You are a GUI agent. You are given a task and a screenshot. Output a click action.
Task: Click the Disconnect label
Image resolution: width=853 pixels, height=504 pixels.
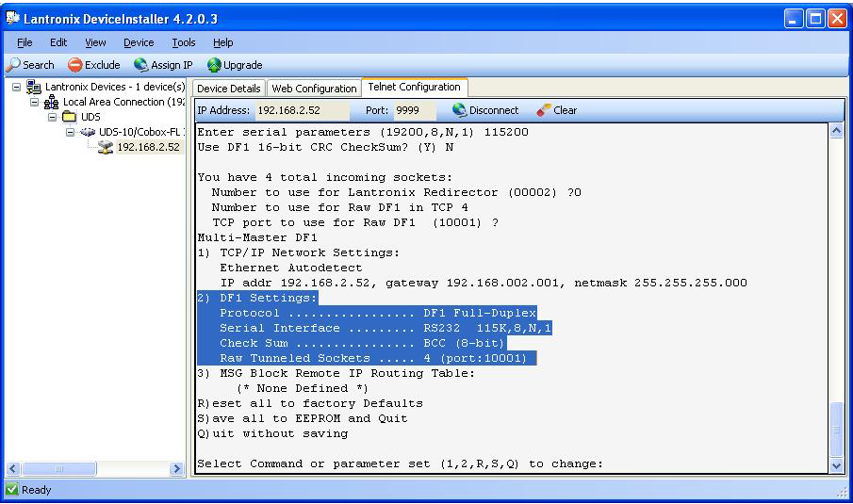[x=494, y=110]
